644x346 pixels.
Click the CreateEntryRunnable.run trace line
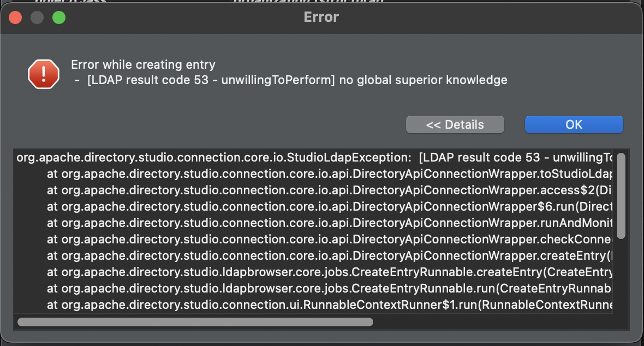coord(330,289)
